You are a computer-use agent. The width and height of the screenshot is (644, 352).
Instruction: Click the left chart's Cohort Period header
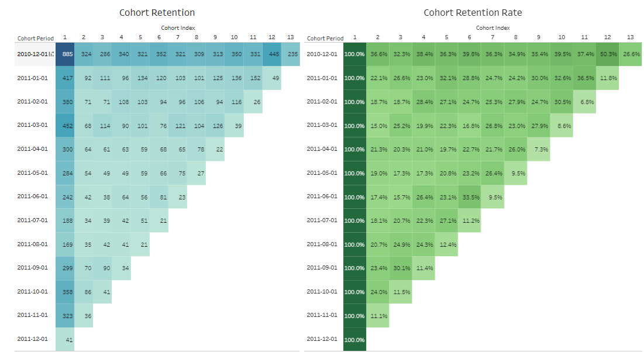pyautogui.click(x=36, y=39)
